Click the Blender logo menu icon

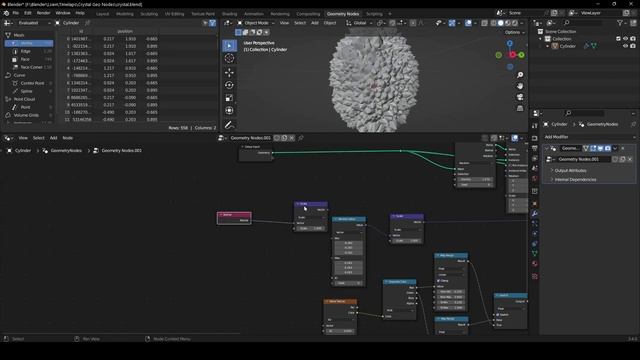click(6, 13)
